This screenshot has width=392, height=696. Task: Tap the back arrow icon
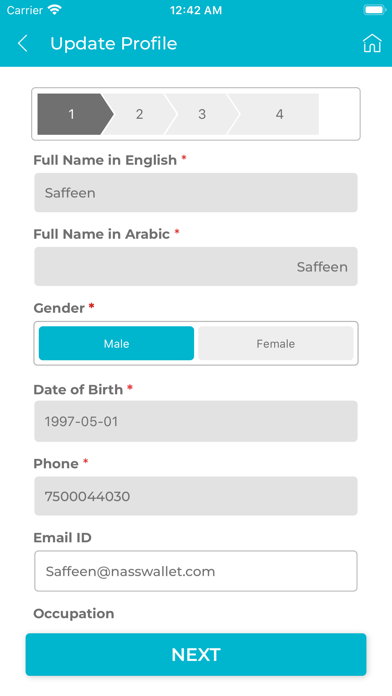tap(23, 44)
